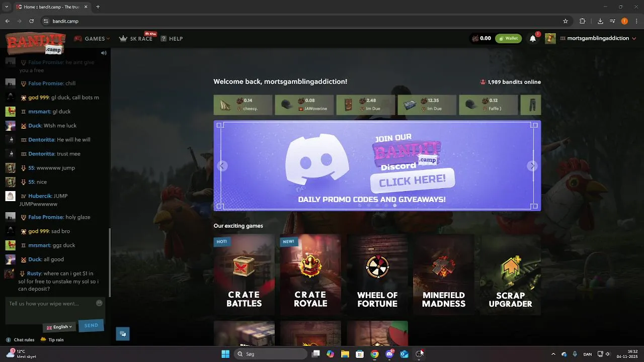Click the user profile avatar
Screen dimensions: 644x362
coord(550,38)
